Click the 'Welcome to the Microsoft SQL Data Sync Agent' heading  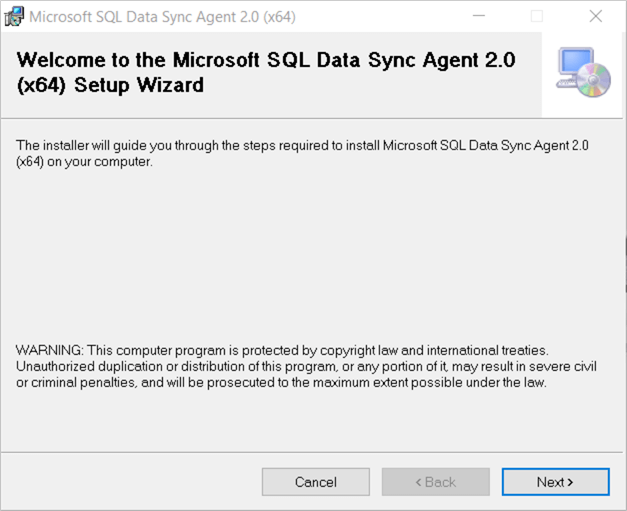coord(266,72)
